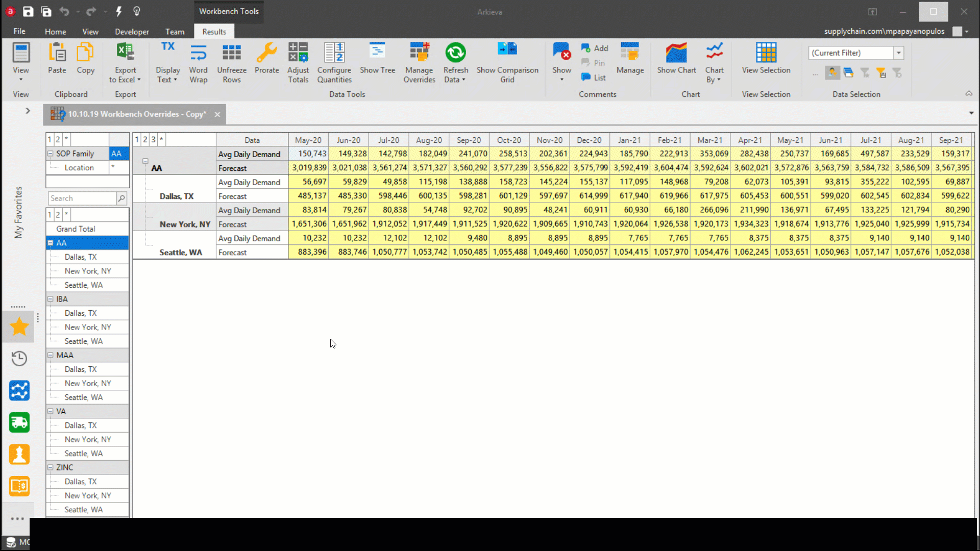Collapse the ZINC tree node
This screenshot has width=980, height=551.
pos(51,467)
